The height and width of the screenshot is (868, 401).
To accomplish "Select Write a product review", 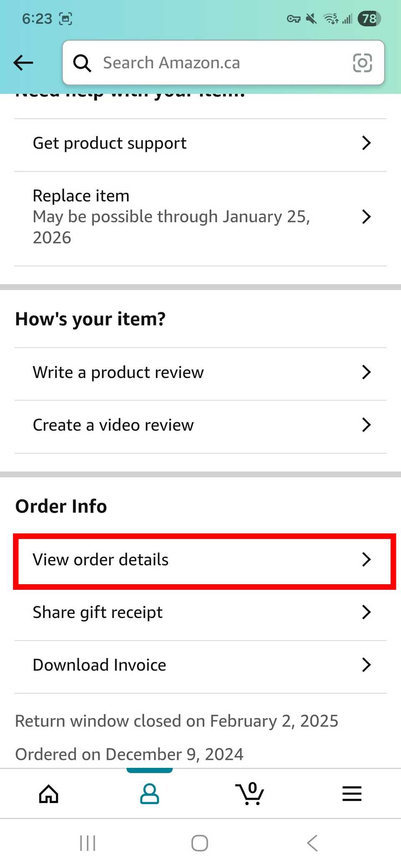I will 200,372.
